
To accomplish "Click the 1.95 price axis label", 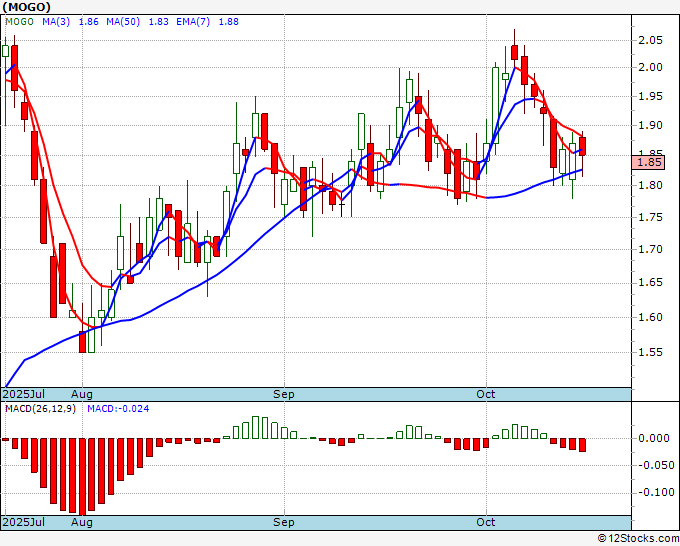I will [651, 96].
